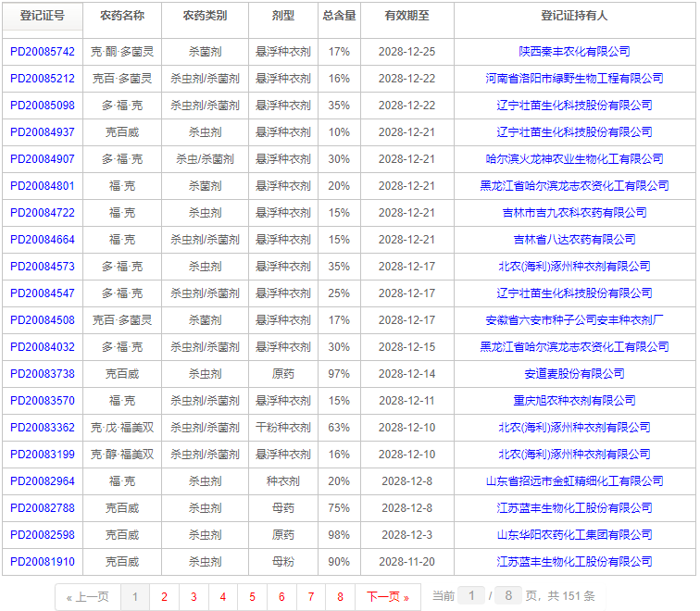Open registration PD20084907
Image resolution: width=700 pixels, height=611 pixels.
43,159
